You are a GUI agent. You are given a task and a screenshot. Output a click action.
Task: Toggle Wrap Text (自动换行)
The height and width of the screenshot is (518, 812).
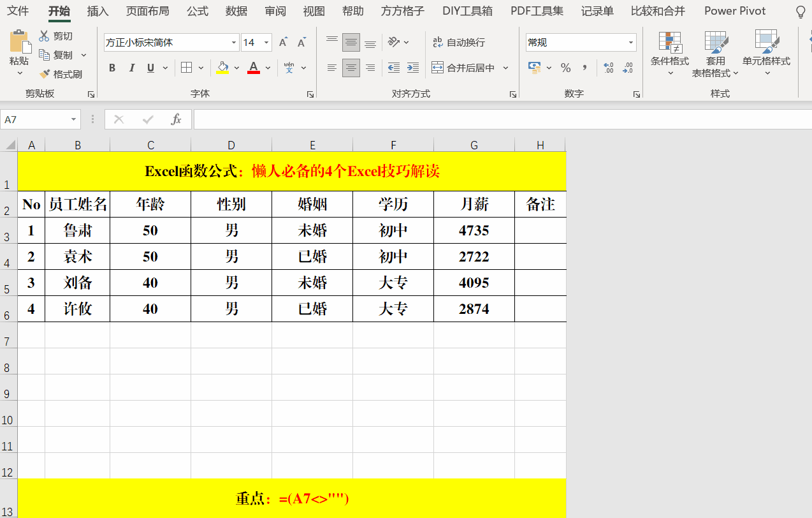click(x=458, y=42)
